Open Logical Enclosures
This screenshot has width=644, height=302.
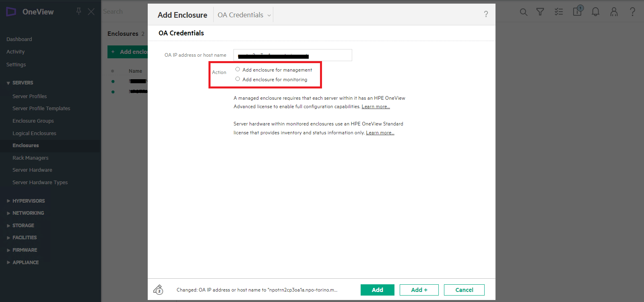[34, 133]
